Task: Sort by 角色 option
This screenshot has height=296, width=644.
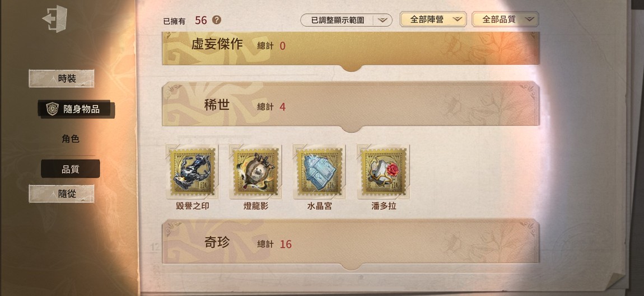Action: 70,139
